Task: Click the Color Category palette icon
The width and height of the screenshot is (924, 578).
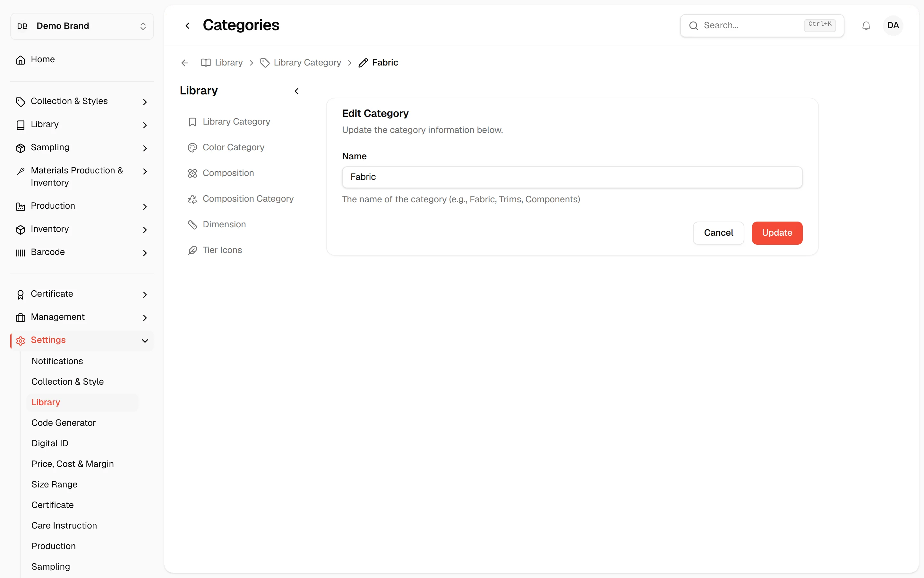Action: [x=193, y=148]
